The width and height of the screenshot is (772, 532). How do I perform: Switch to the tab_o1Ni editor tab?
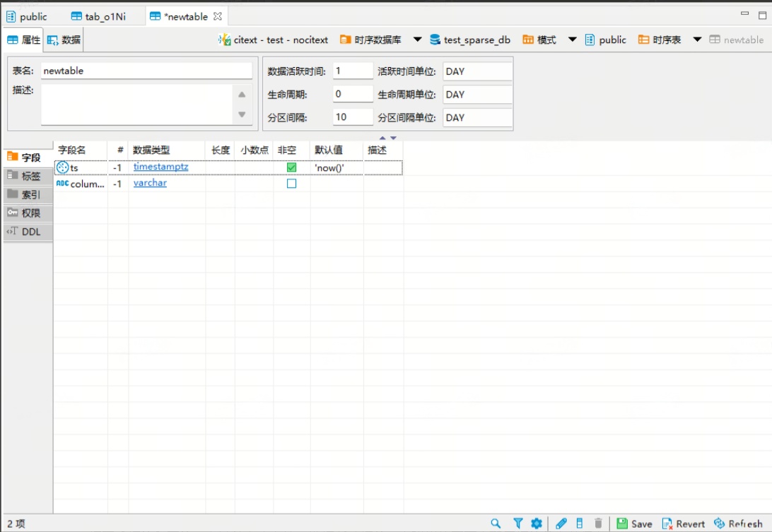pyautogui.click(x=98, y=17)
